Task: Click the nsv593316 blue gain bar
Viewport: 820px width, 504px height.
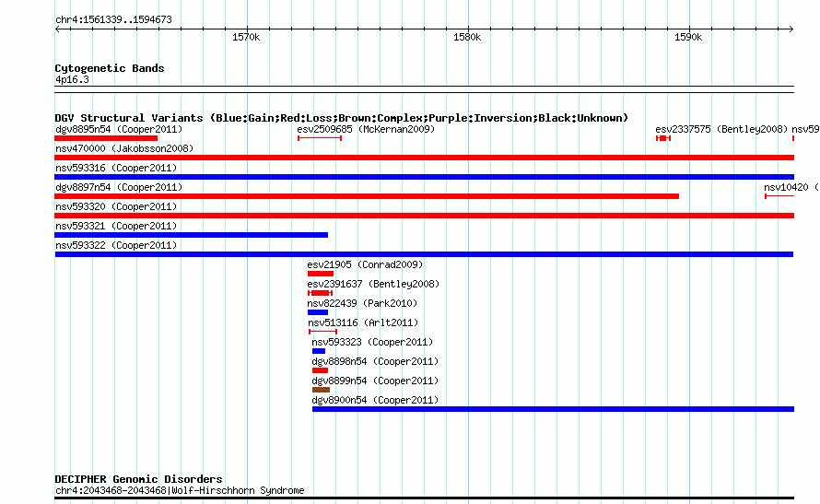Action: click(x=424, y=177)
